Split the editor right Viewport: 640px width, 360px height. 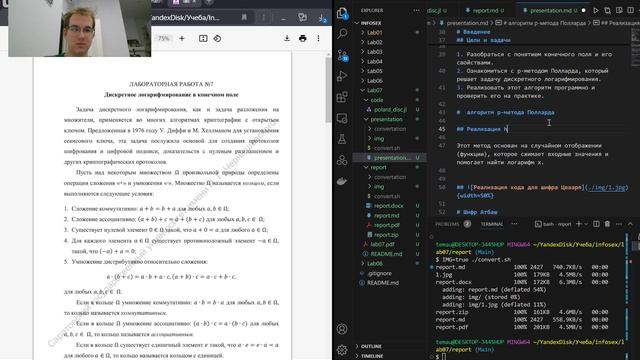[x=631, y=10]
